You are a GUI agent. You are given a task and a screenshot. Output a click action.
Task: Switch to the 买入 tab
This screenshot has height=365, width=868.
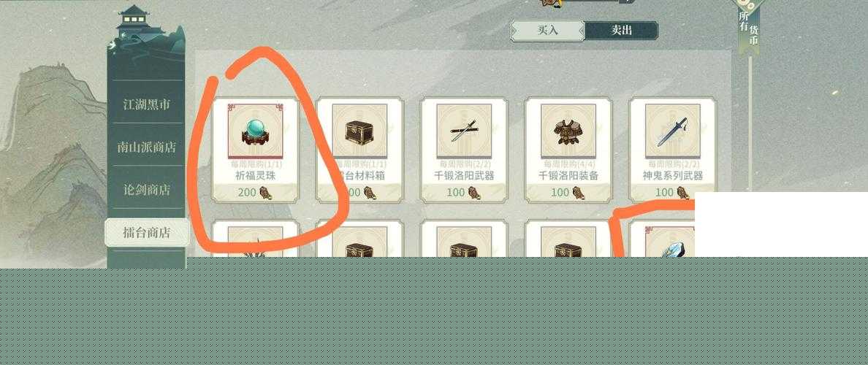tap(547, 31)
